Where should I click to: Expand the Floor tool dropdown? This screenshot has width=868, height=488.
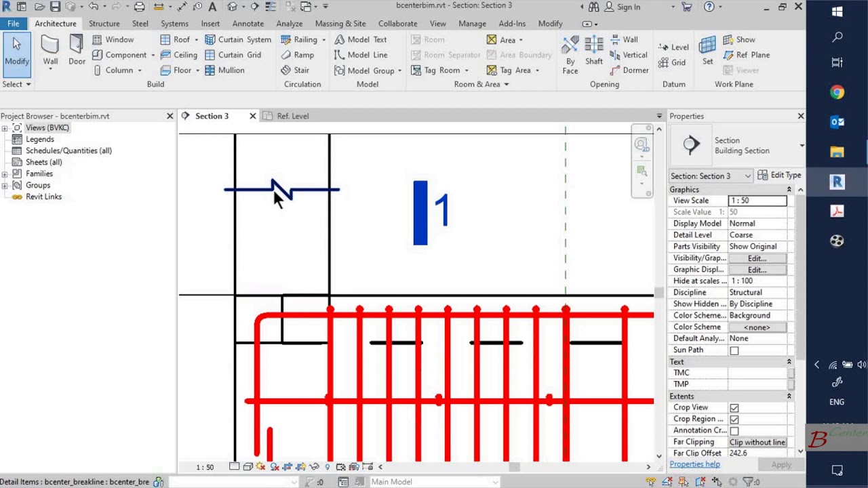point(197,70)
